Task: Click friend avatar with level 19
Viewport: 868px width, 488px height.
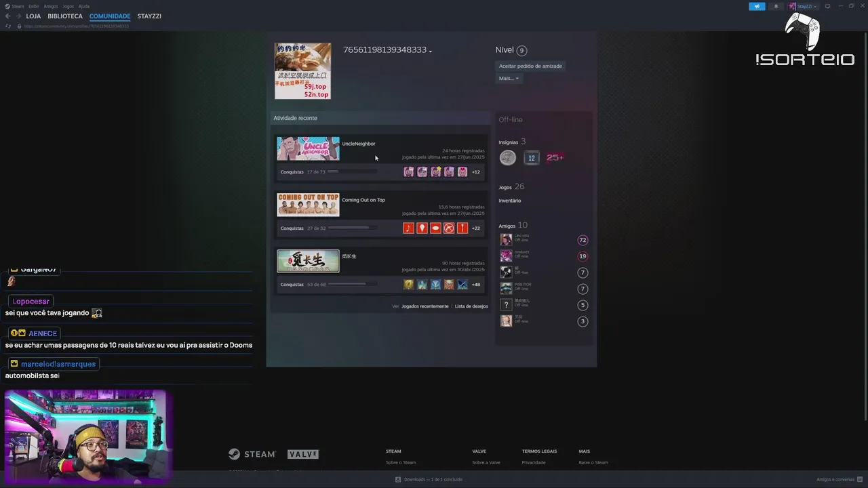Action: coord(506,256)
